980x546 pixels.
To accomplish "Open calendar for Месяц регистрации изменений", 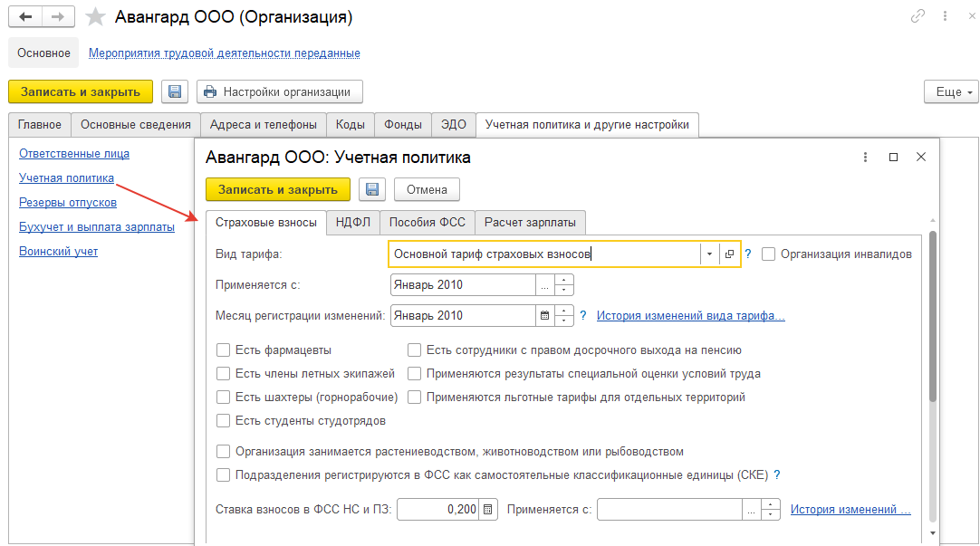I will click(x=544, y=315).
